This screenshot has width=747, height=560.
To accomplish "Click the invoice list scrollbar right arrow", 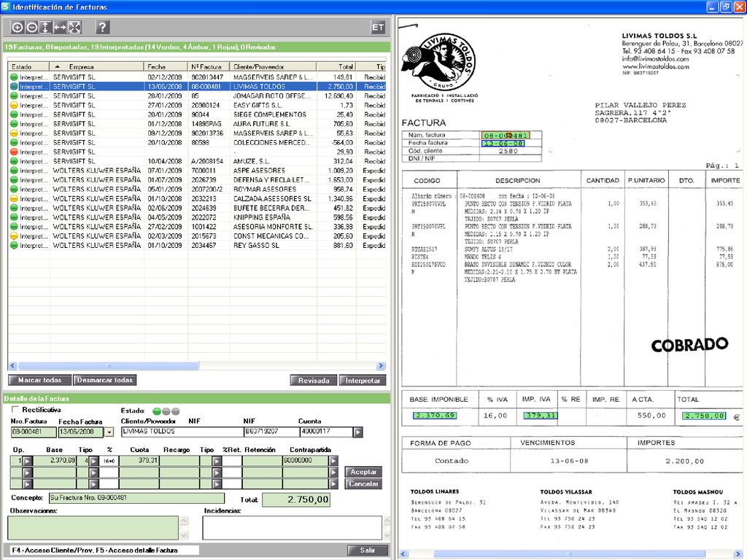I will (x=381, y=366).
